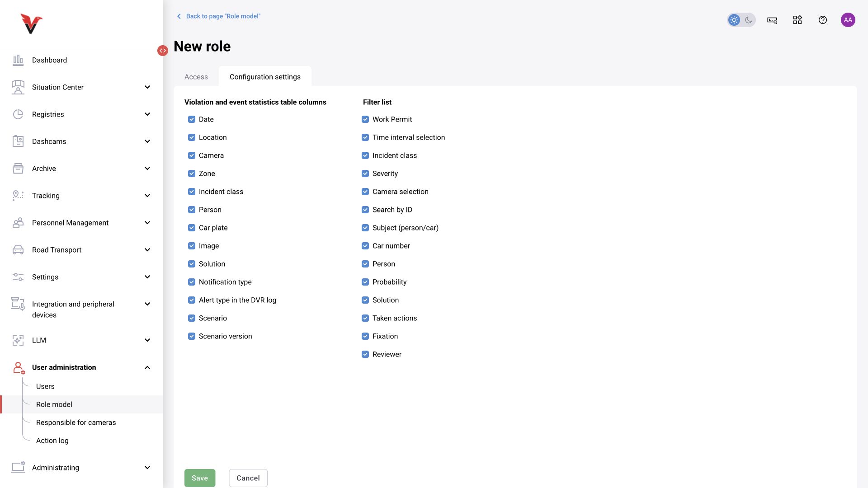This screenshot has width=868, height=488.
Task: Expand the Archive chevron
Action: [147, 169]
